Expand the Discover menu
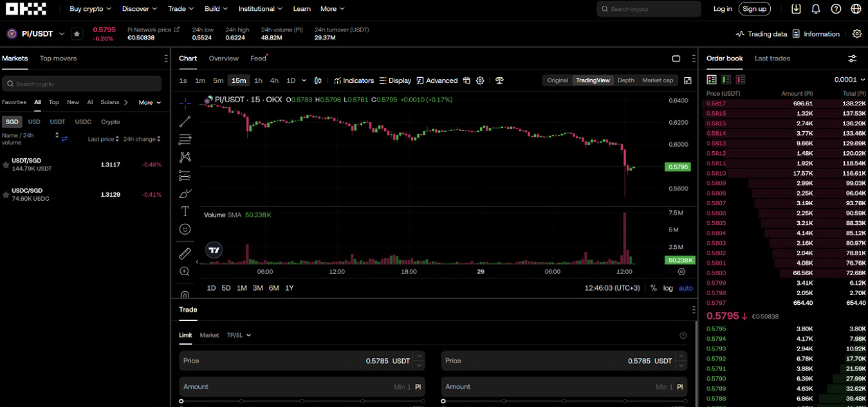 (x=140, y=9)
